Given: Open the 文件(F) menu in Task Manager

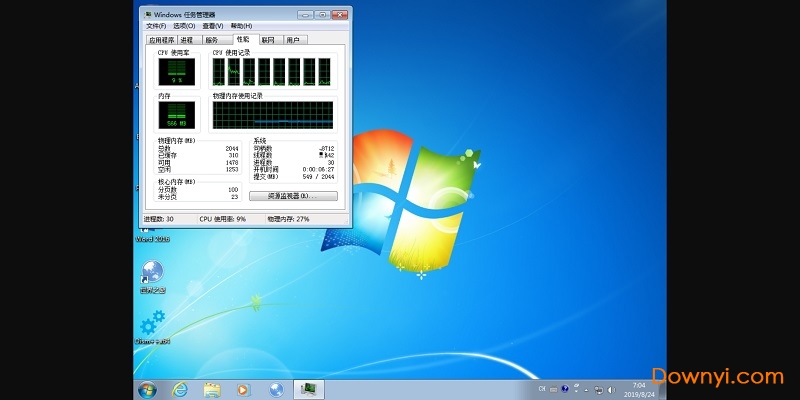Looking at the screenshot, I should pyautogui.click(x=156, y=26).
